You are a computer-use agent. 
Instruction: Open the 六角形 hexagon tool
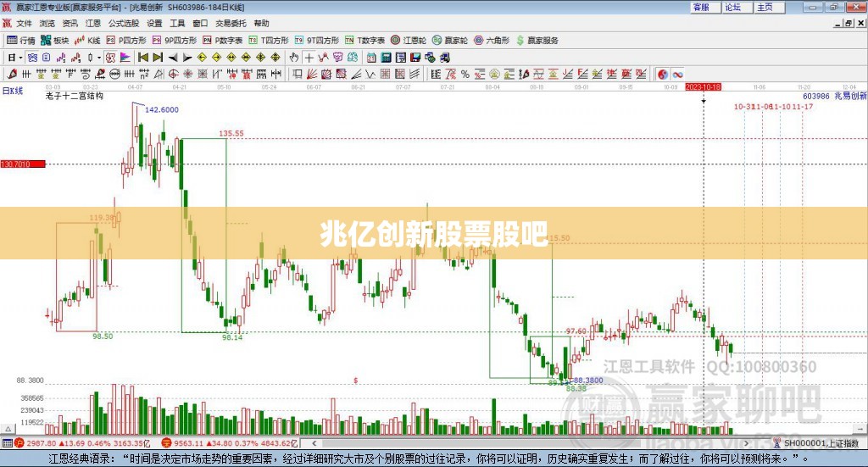[492, 41]
